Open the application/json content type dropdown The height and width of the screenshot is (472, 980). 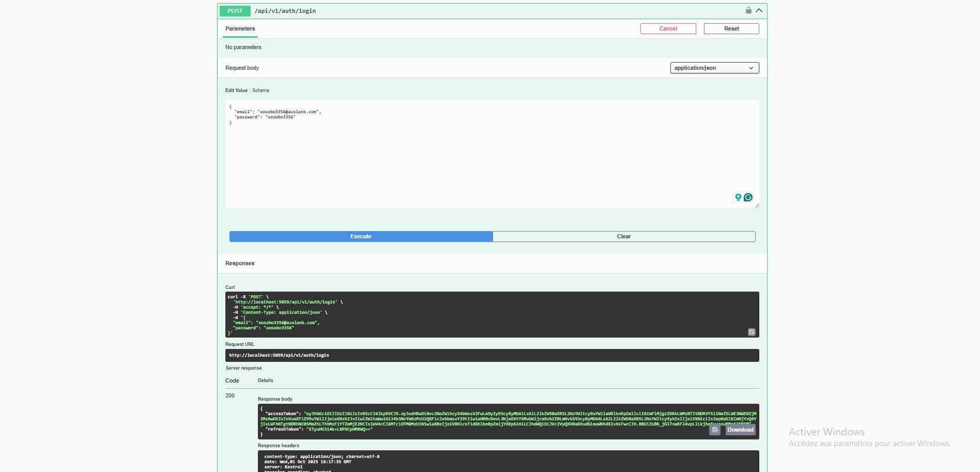tap(714, 68)
